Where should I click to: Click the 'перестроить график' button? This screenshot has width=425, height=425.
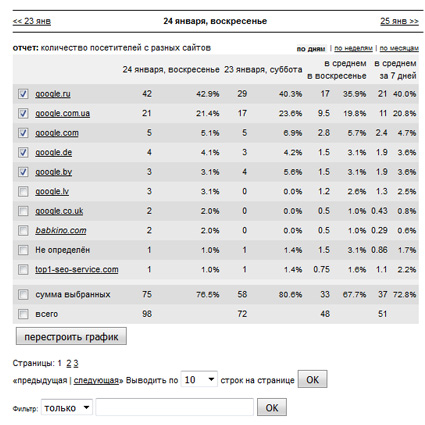[x=71, y=337]
